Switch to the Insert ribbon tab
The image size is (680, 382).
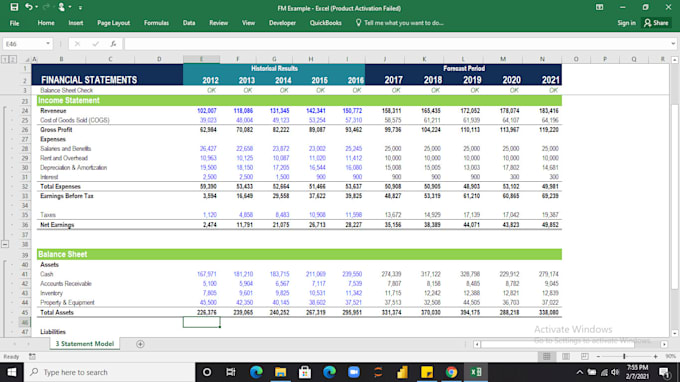coord(76,23)
